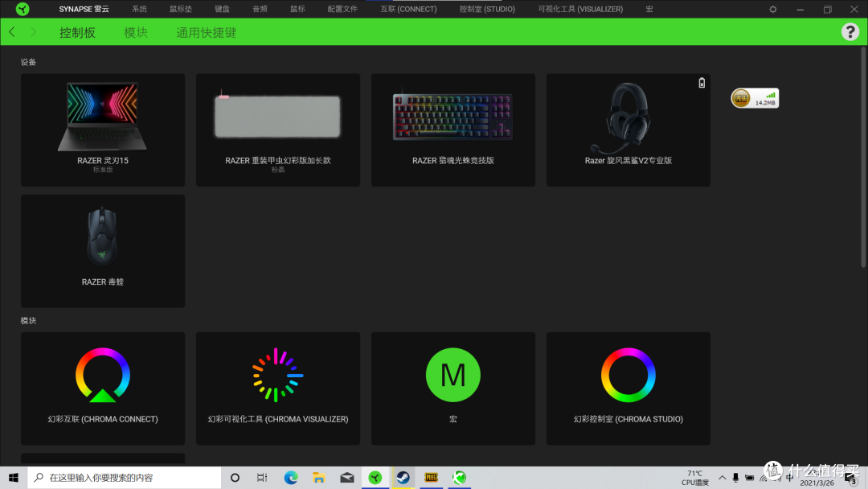Open the 键盘 top menu item
This screenshot has height=489, width=868.
click(x=222, y=9)
